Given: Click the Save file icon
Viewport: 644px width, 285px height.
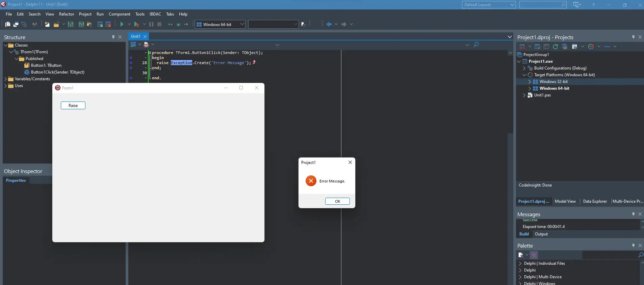Looking at the screenshot, I should point(71,24).
